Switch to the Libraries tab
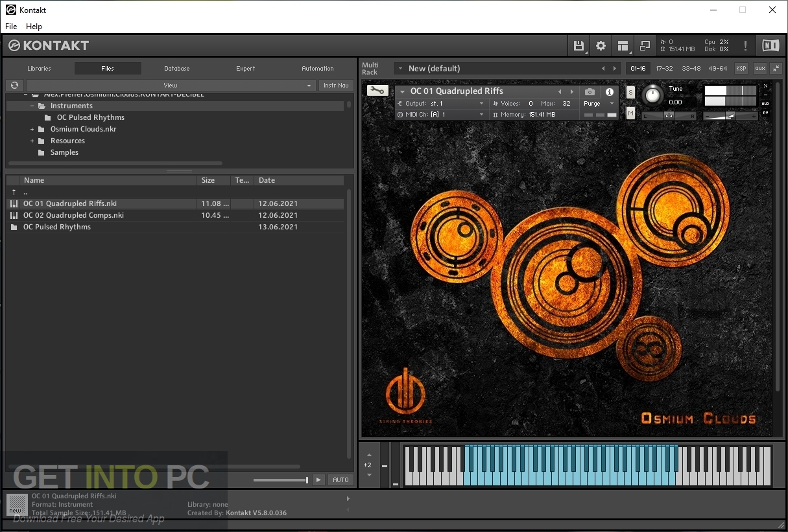Screen dimensions: 788x532 pos(39,68)
